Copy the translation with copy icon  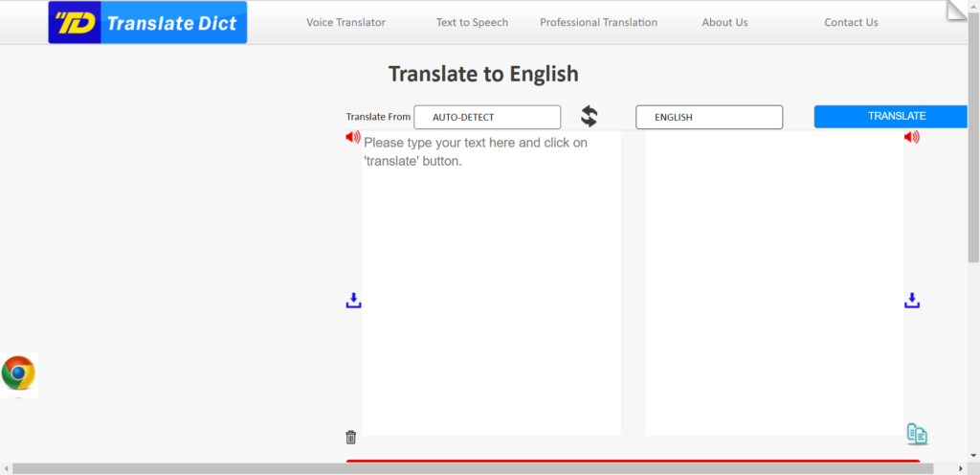[917, 434]
